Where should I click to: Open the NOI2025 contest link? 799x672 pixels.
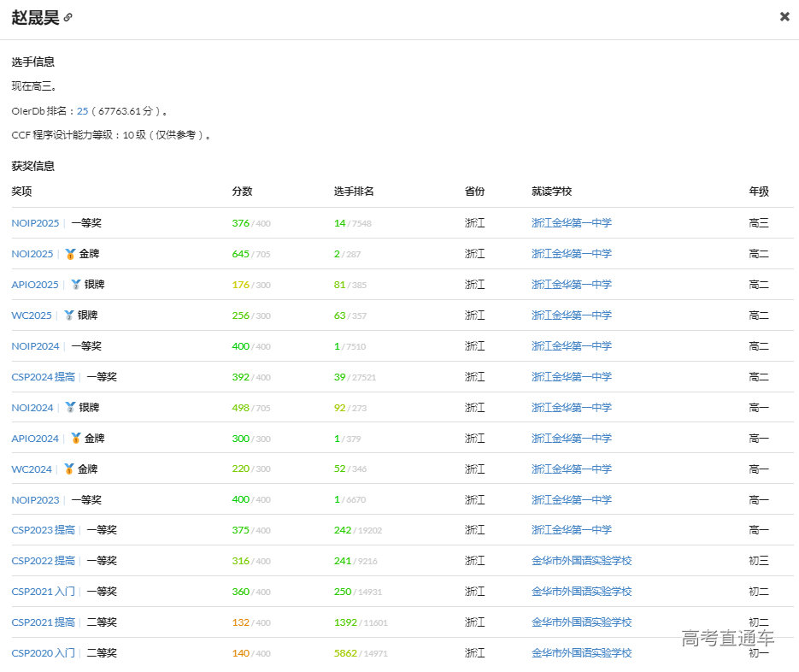pyautogui.click(x=32, y=254)
